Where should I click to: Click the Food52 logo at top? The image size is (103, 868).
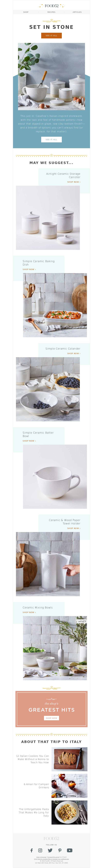click(51, 6)
